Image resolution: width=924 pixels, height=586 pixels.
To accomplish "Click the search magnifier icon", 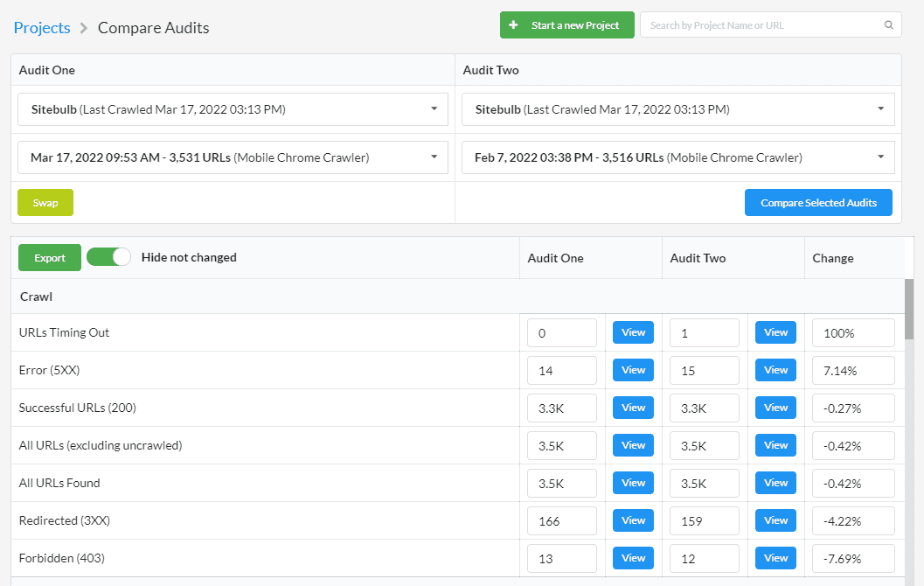I will coord(889,24).
